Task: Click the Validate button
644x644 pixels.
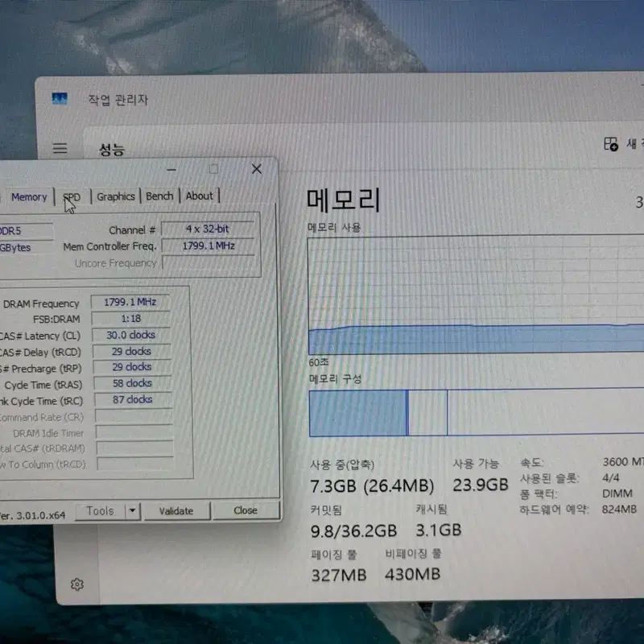Action: (x=176, y=510)
